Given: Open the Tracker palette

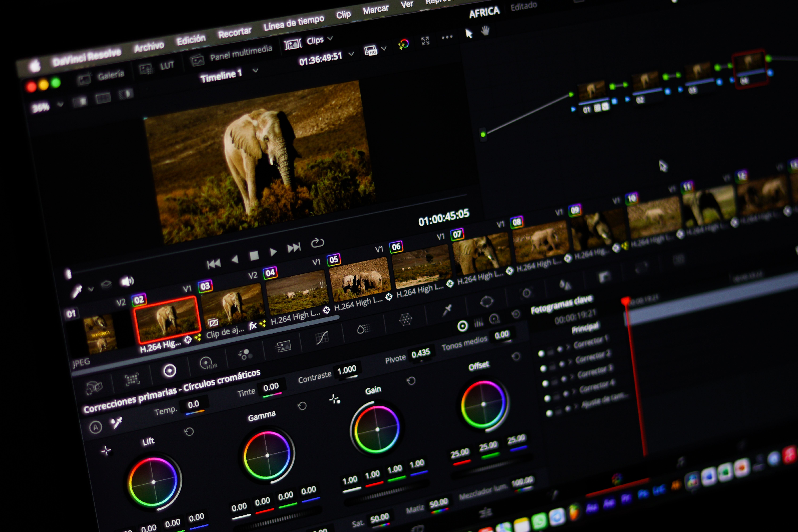Looking at the screenshot, I should [526, 293].
